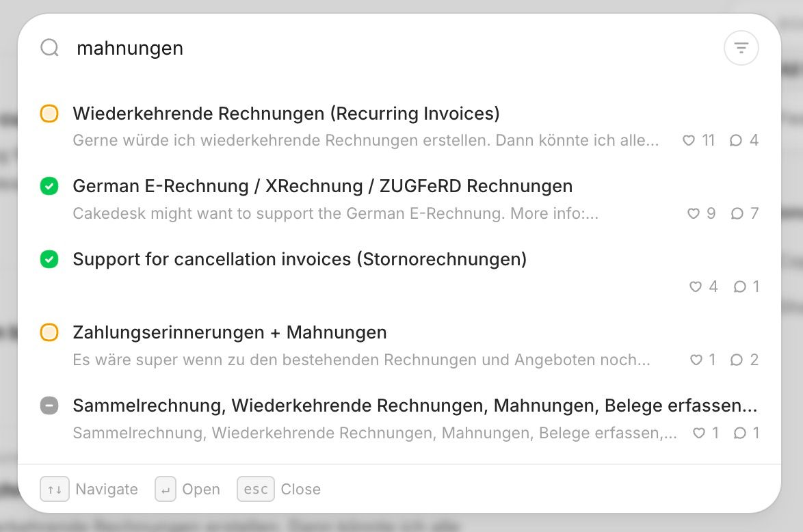The image size is (803, 532).
Task: Click the gray closed status icon for Sammelrechnung
Action: 49,405
